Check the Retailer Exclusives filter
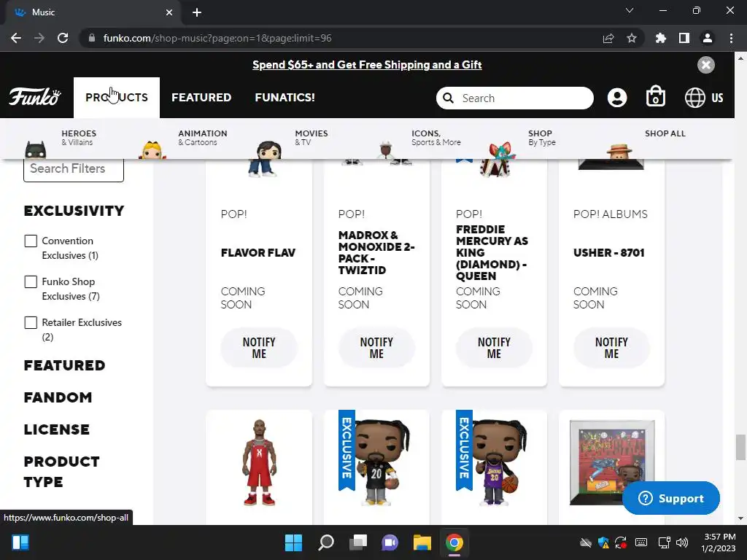 31,323
